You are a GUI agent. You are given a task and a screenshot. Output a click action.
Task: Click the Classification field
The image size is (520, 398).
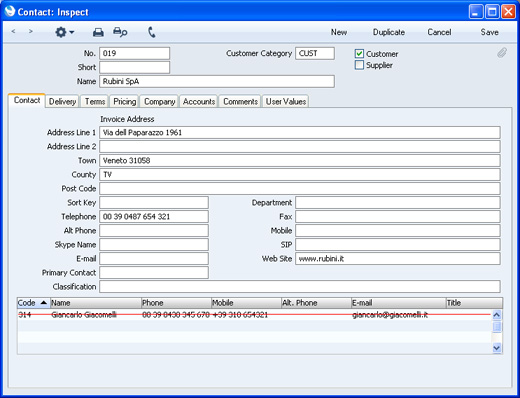pyautogui.click(x=300, y=286)
